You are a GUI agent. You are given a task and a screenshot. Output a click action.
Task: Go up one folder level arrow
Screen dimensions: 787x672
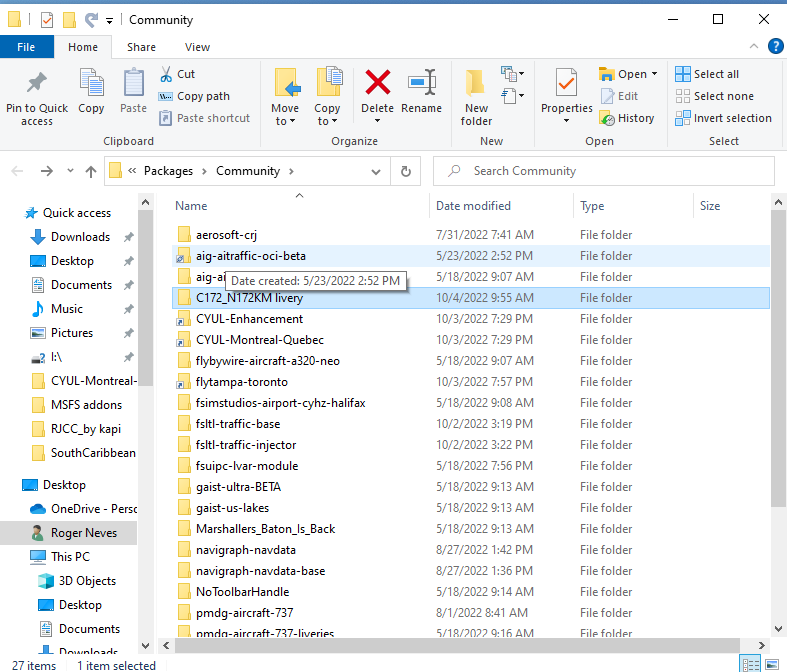(91, 171)
